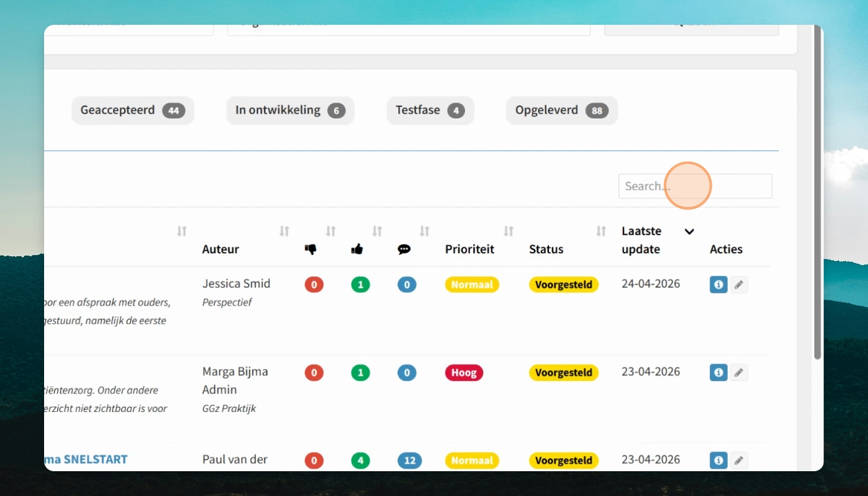
Task: Click the Acties column header
Action: (x=726, y=249)
